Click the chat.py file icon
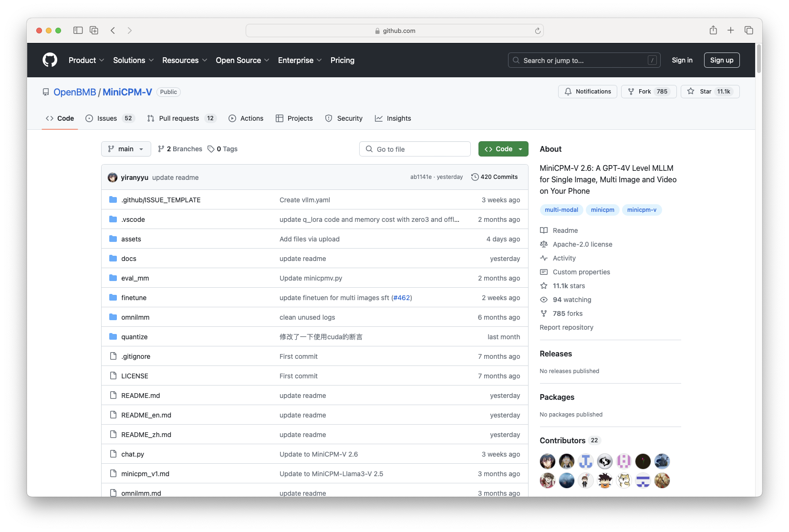Viewport: 789px width, 532px height. click(113, 454)
